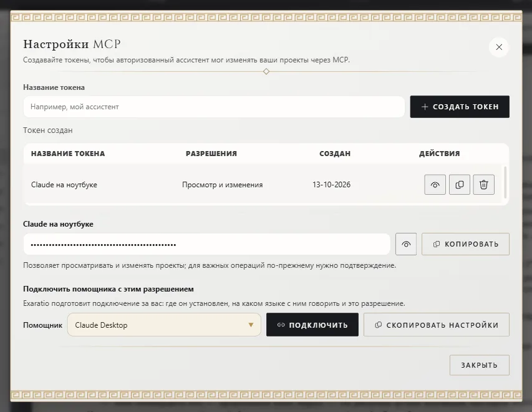
Task: Click the Название токена column header
Action: pyautogui.click(x=68, y=154)
